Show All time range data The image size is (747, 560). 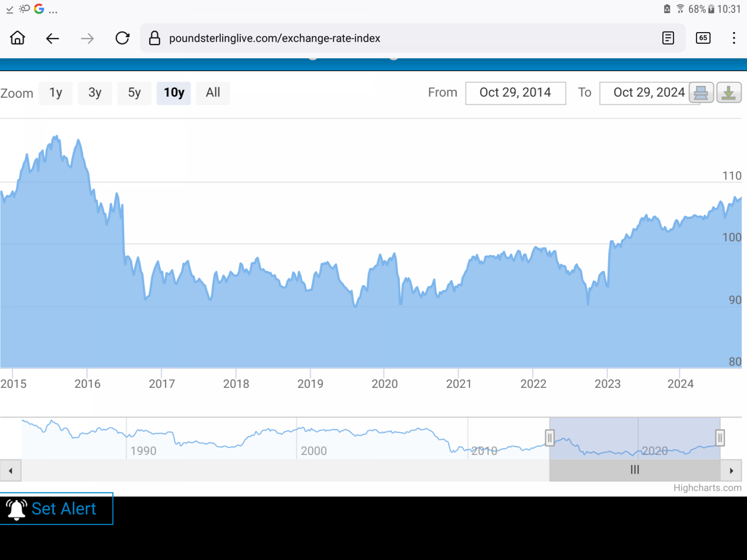213,93
